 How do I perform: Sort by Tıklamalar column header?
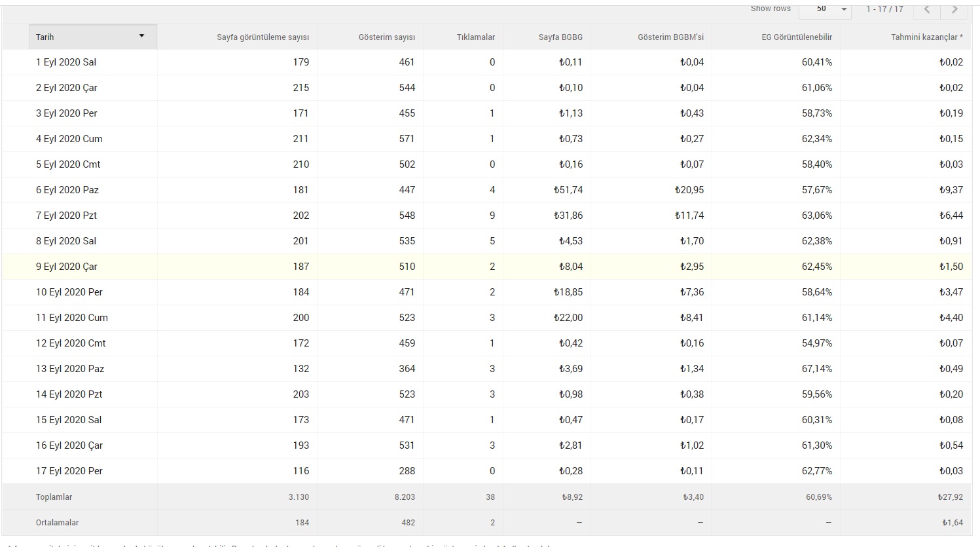point(475,37)
